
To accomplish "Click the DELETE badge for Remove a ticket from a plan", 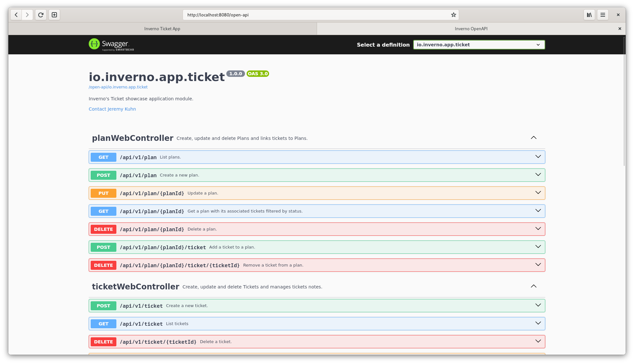I will 104,265.
